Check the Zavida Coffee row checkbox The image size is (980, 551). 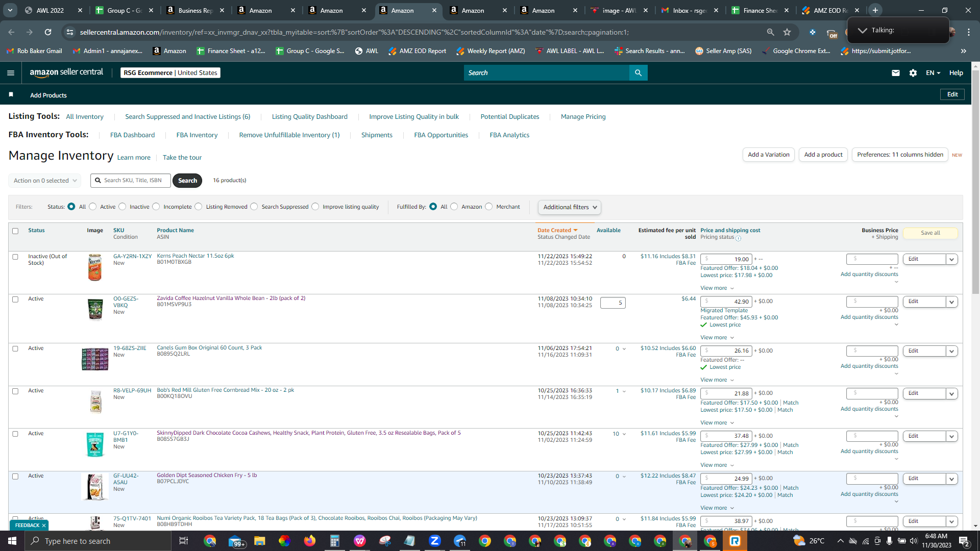(15, 299)
